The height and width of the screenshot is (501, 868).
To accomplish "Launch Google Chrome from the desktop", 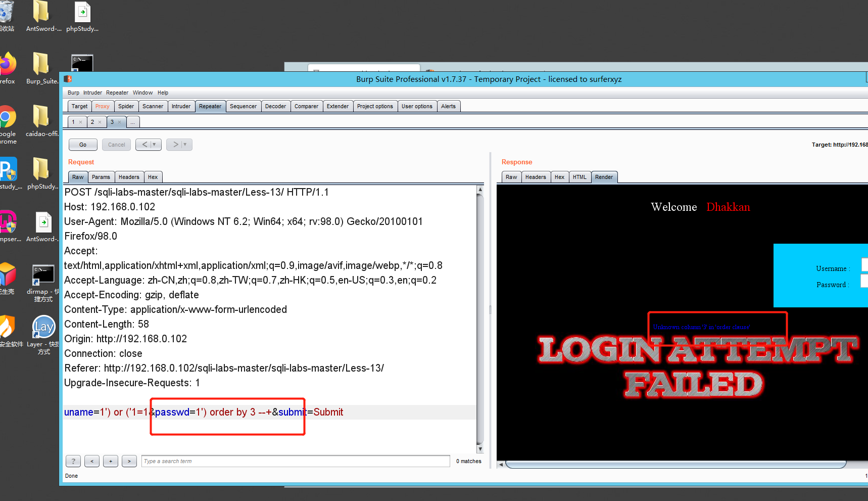I will click(x=7, y=124).
